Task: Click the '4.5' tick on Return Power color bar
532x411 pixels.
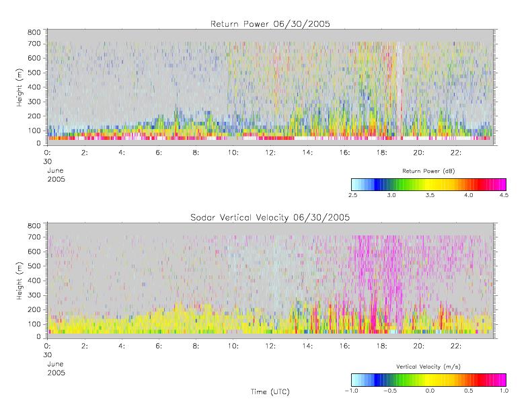Action: click(x=504, y=195)
